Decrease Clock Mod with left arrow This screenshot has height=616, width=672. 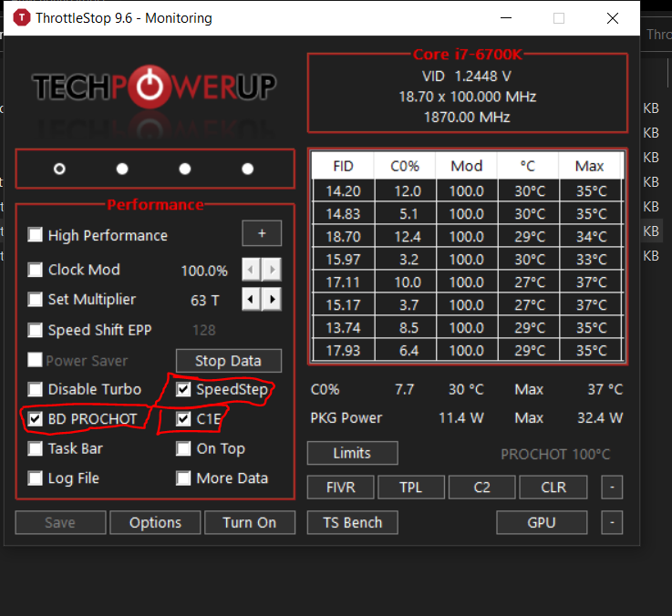click(x=251, y=270)
